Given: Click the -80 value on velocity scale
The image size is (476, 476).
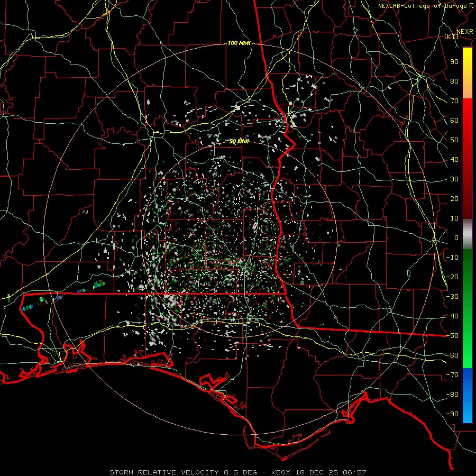Looking at the screenshot, I should pyautogui.click(x=452, y=395).
